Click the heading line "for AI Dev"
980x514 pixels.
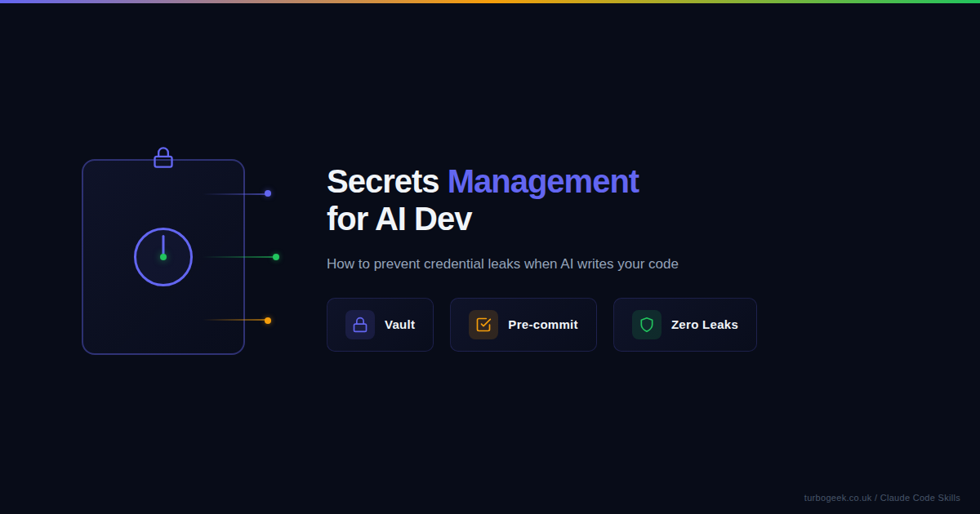pos(399,219)
